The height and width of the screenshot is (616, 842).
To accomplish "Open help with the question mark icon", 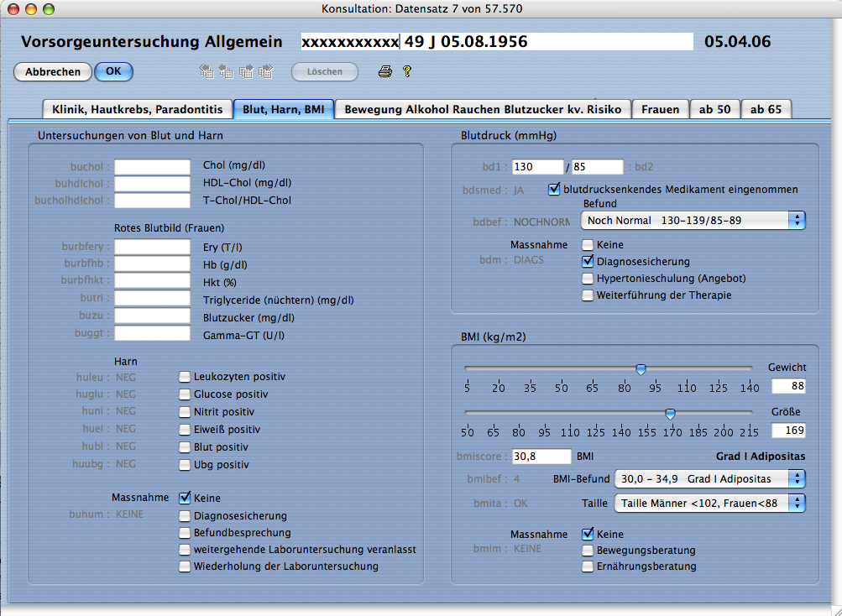I will click(x=407, y=70).
